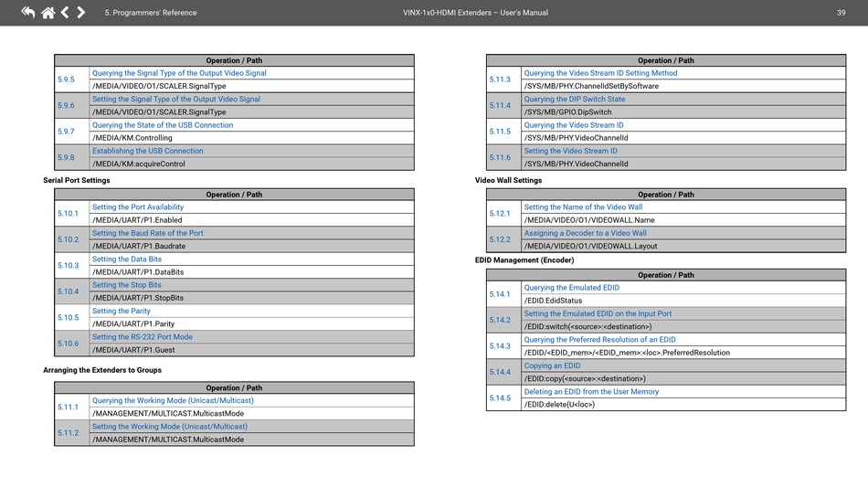The height and width of the screenshot is (487, 868).
Task: Open Establishing the USB Connection link
Action: click(147, 151)
